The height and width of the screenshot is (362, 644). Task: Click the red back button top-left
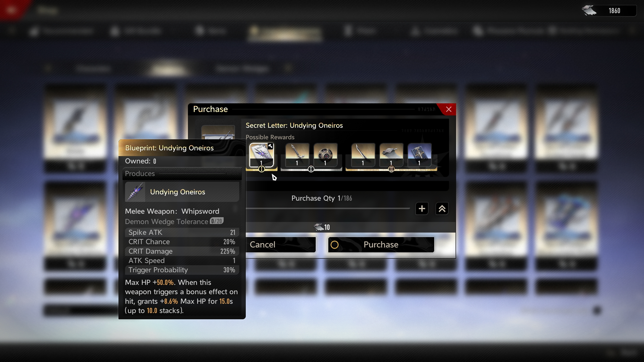(11, 10)
